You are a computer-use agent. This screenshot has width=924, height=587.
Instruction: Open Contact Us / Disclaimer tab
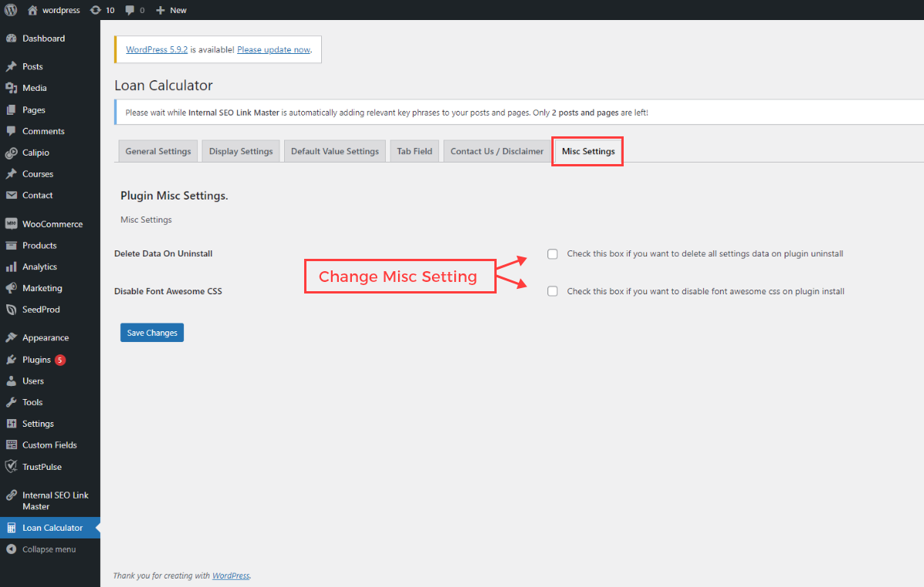click(497, 151)
